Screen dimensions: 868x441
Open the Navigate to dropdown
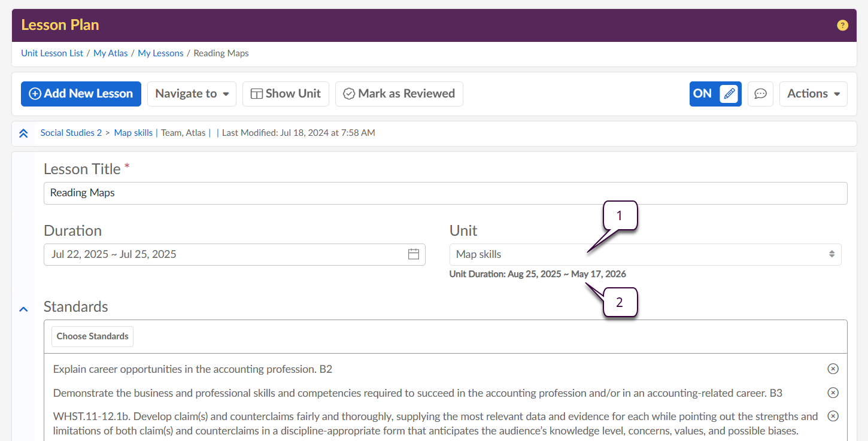click(x=192, y=94)
